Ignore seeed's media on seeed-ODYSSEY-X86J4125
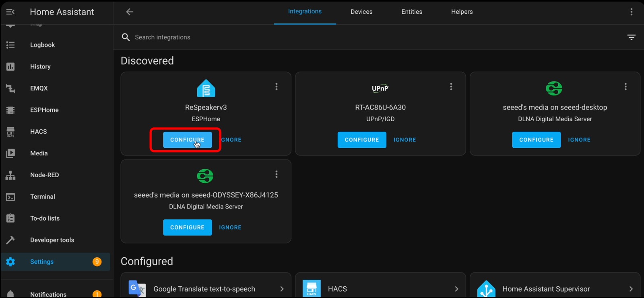The height and width of the screenshot is (298, 644). 230,228
